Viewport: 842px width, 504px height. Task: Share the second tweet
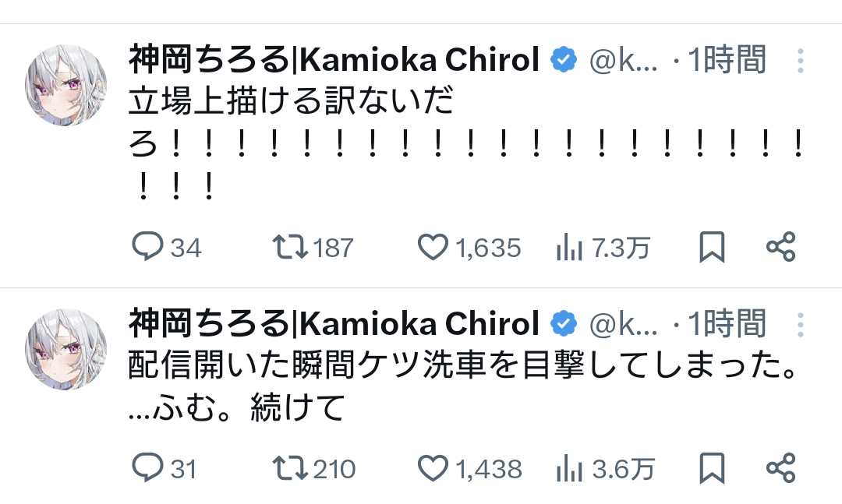(780, 467)
